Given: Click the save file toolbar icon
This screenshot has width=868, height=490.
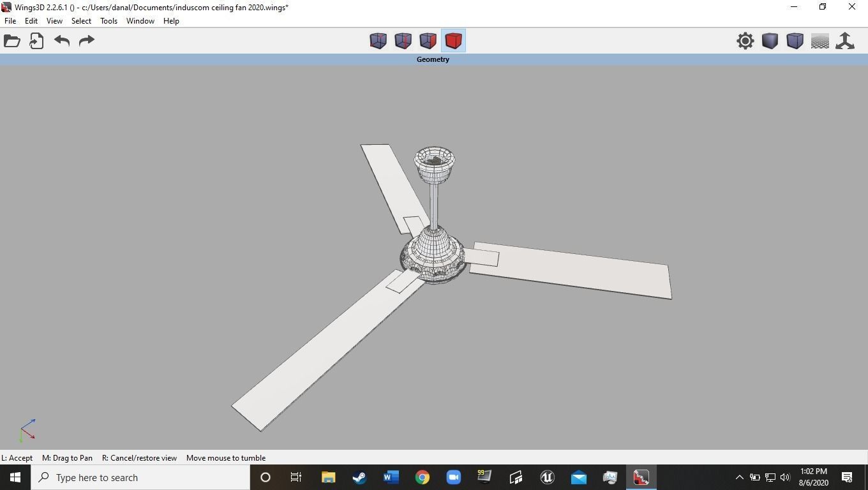Looking at the screenshot, I should click(36, 41).
